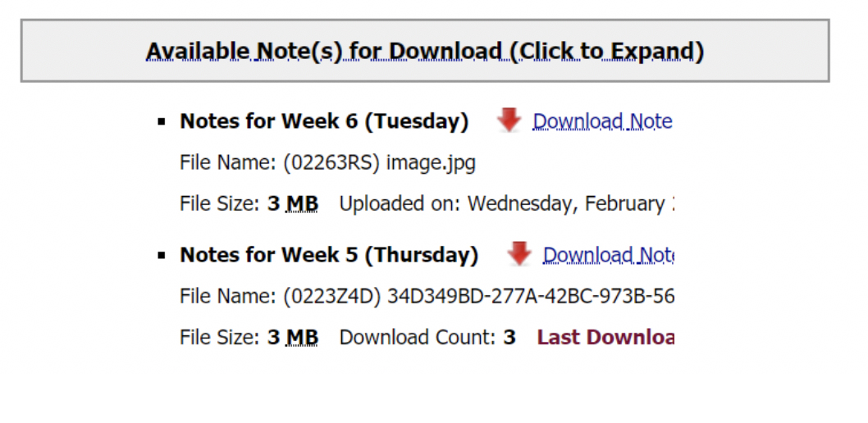
Task: Click the File Name label under Week 6
Action: click(x=228, y=162)
